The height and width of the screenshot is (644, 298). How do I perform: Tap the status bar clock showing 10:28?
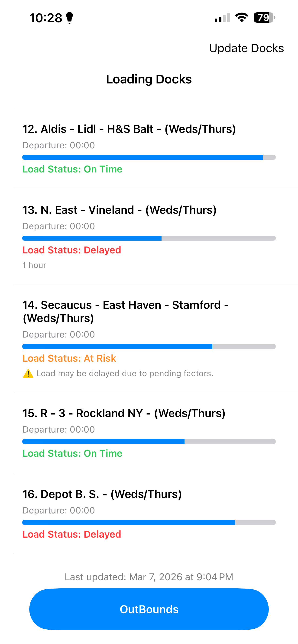tap(46, 18)
